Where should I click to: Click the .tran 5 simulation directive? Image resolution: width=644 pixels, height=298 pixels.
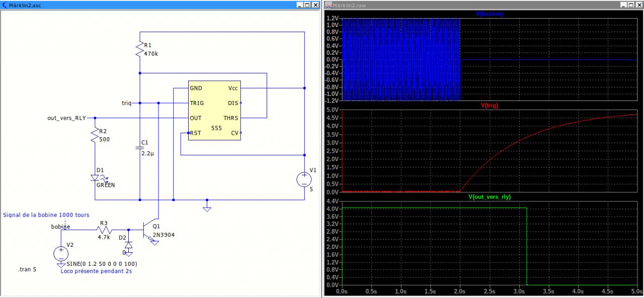tap(27, 270)
